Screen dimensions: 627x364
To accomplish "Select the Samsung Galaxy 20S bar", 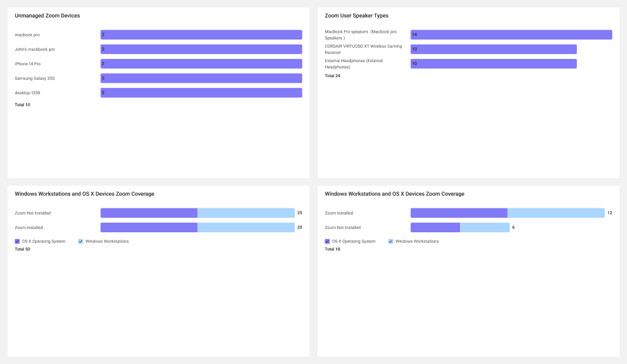I will 201,78.
